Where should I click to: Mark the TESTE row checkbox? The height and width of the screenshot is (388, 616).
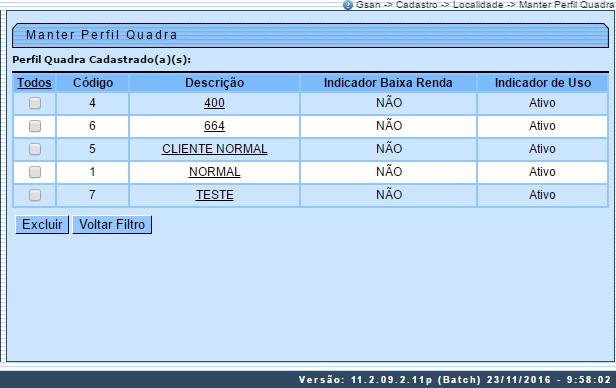point(35,195)
